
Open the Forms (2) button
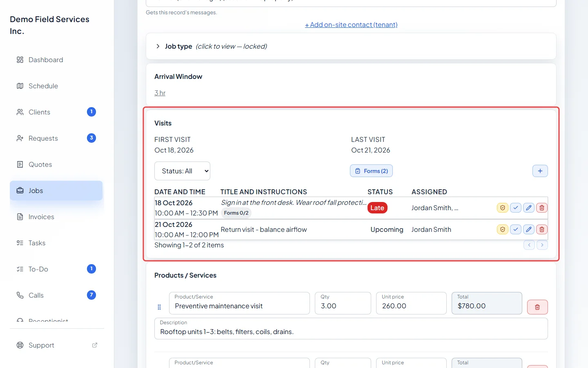(x=371, y=171)
